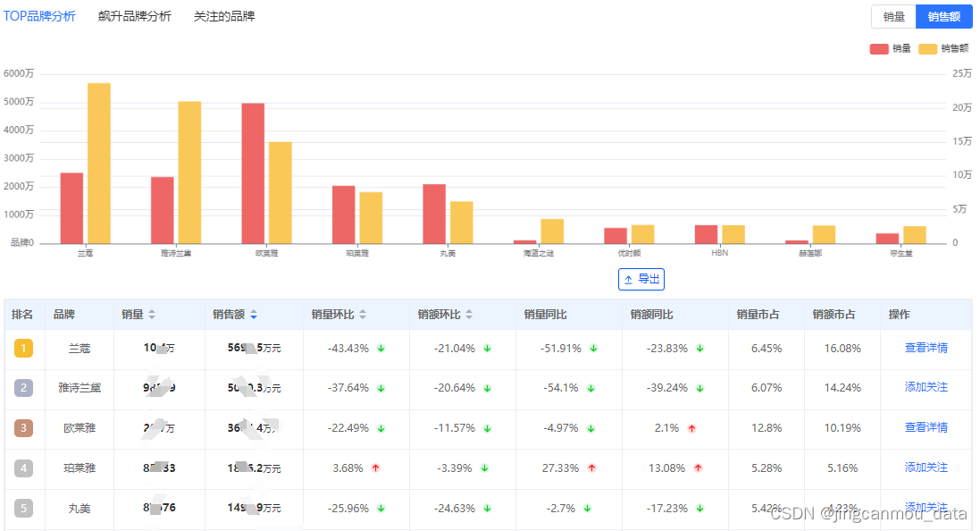Click the 欧莱雅 brand cell in table
Image resolution: width=980 pixels, height=531 pixels.
click(x=80, y=428)
